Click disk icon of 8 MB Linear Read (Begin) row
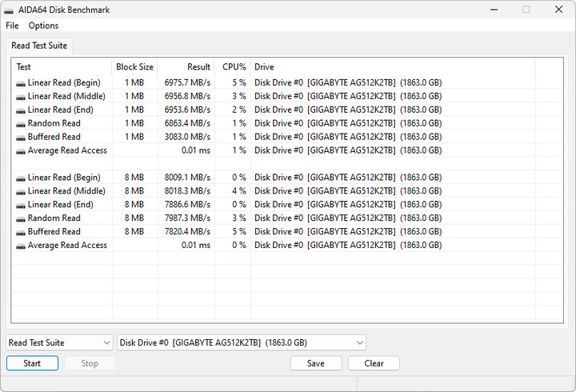The image size is (576, 392). pyautogui.click(x=21, y=178)
